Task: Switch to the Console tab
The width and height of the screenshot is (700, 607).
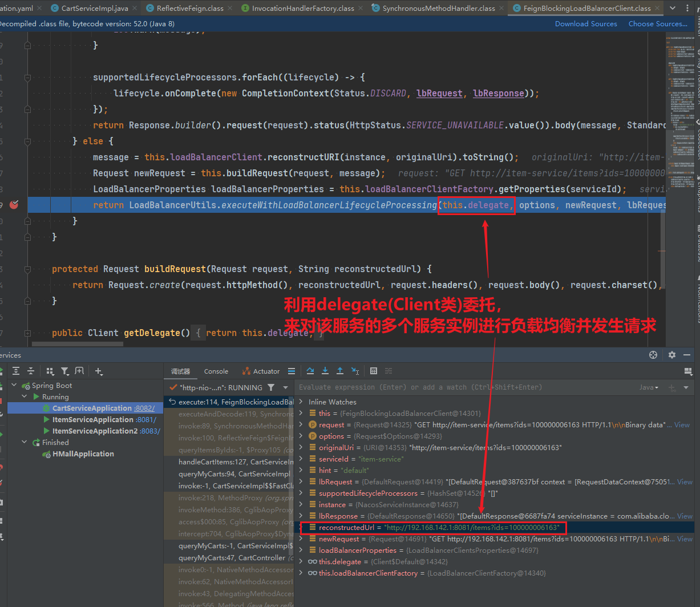Action: (x=216, y=371)
